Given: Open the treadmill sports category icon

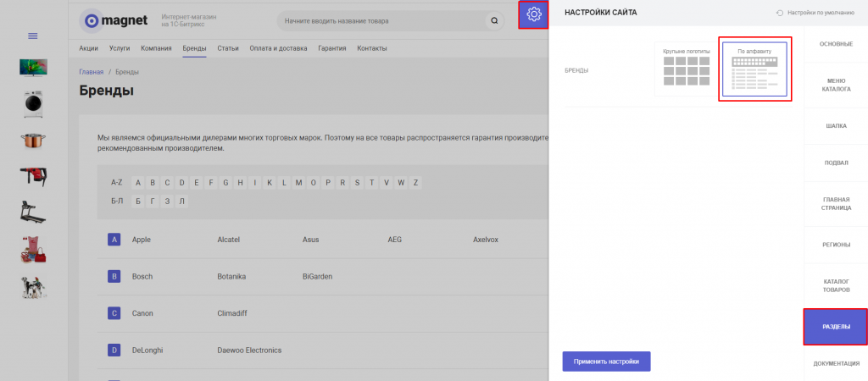Looking at the screenshot, I should click(33, 213).
